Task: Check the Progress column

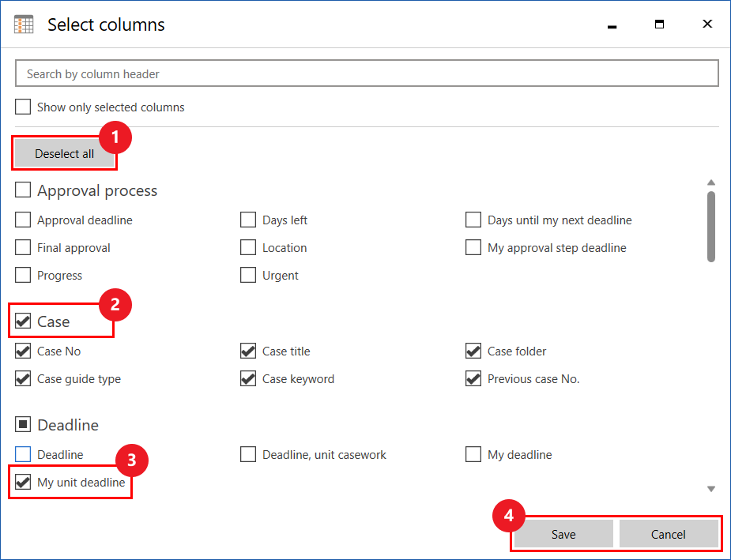Action: (x=23, y=275)
